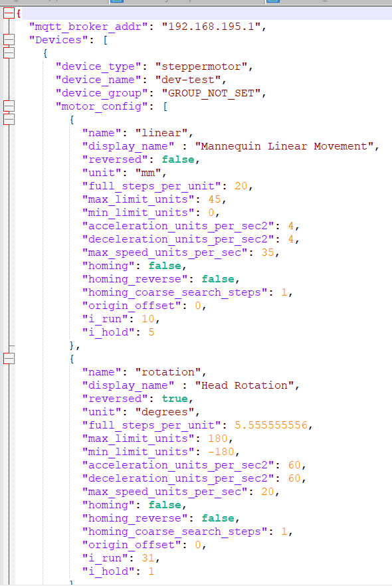Screen dimensions: 392x586
Task: Click the Mannequin Linear Movement string
Action: [x=284, y=146]
